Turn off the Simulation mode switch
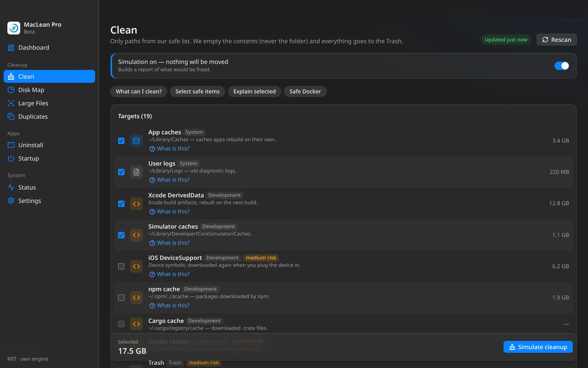The height and width of the screenshot is (368, 588). click(x=562, y=66)
